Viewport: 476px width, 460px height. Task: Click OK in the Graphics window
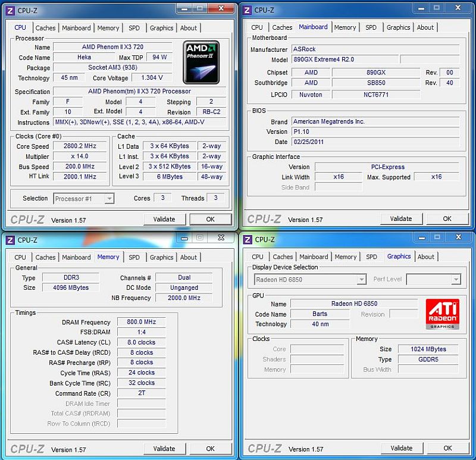tap(448, 448)
